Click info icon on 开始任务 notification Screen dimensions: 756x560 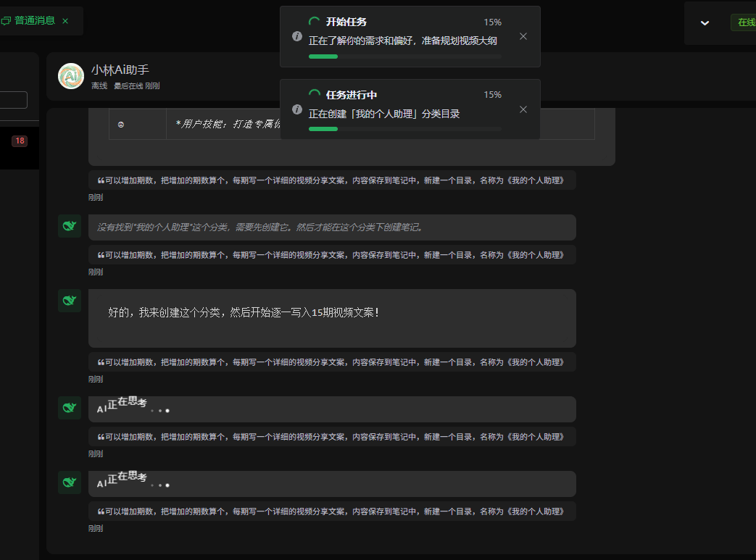[x=297, y=36]
